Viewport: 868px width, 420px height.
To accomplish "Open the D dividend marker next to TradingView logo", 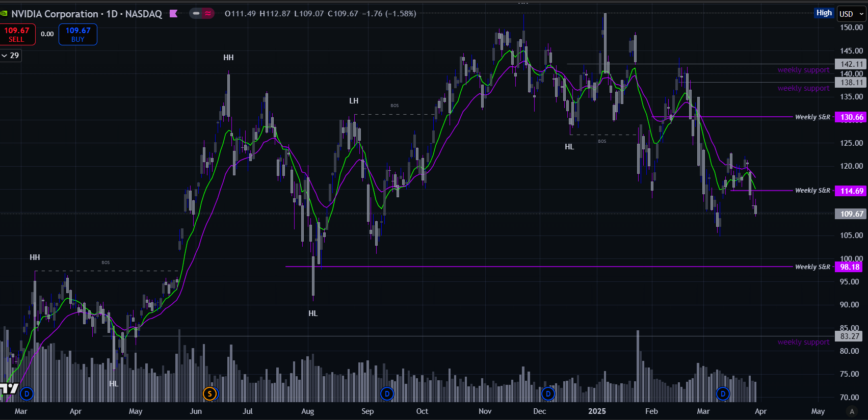I will pos(27,393).
